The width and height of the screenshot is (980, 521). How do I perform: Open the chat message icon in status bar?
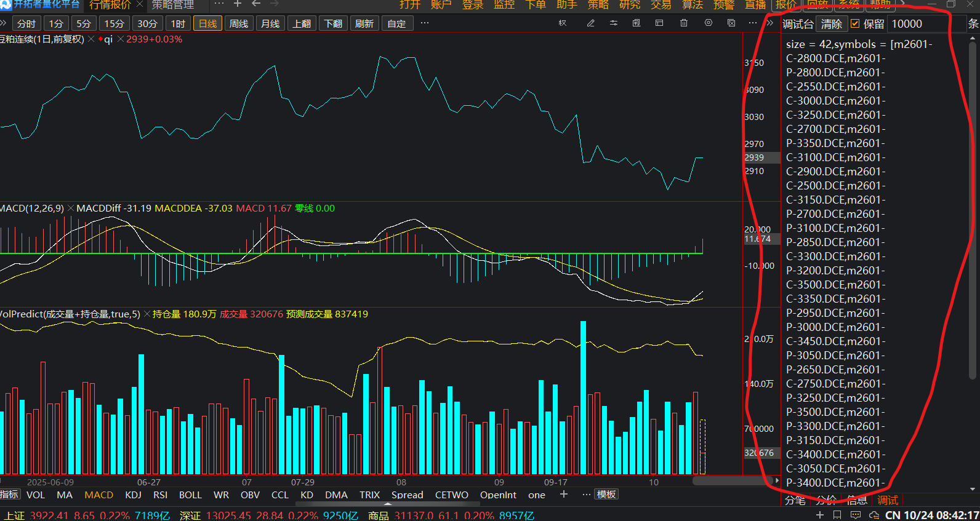(x=856, y=515)
